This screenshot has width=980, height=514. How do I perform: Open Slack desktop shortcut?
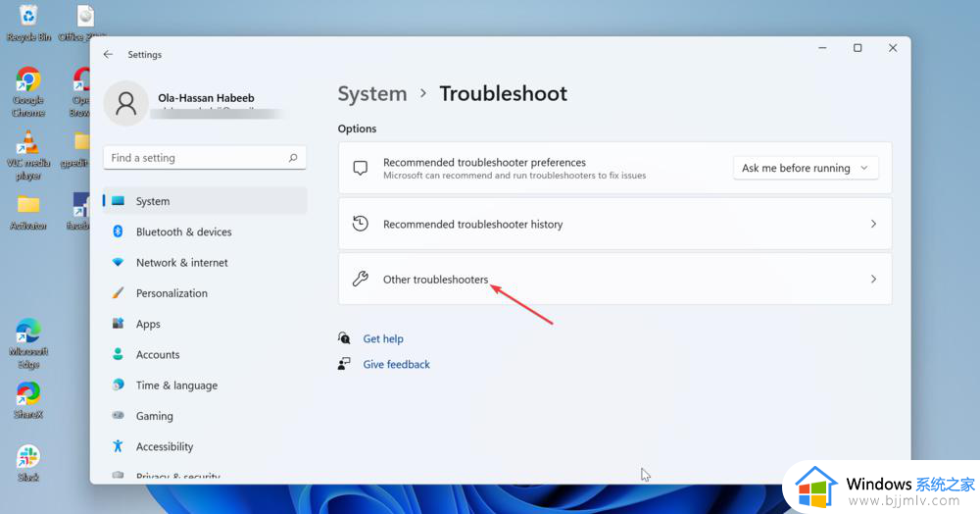click(x=28, y=463)
